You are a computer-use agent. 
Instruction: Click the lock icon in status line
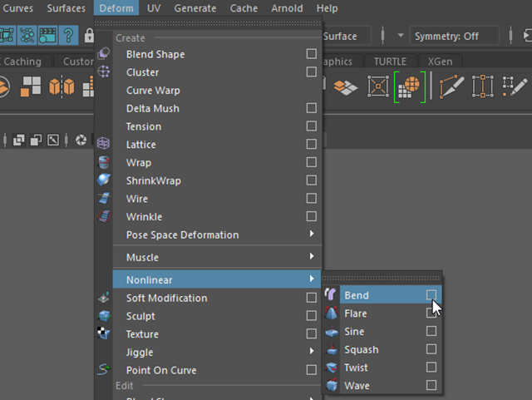coord(89,35)
